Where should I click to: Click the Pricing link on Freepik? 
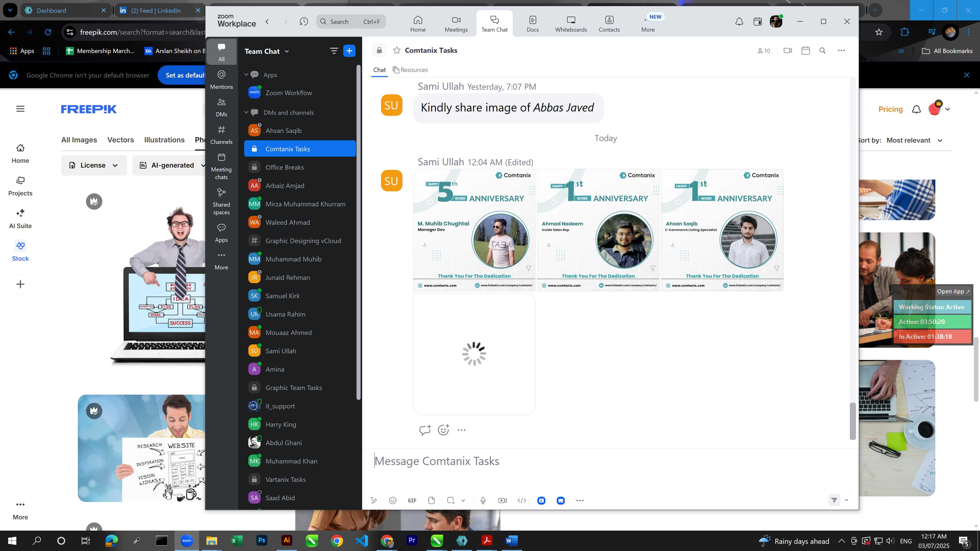click(890, 109)
